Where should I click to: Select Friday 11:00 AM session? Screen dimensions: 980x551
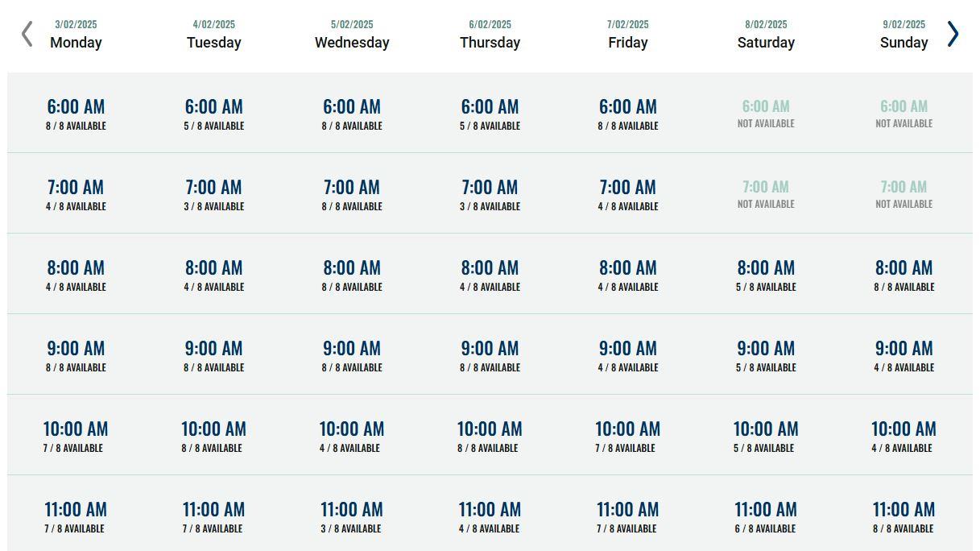pos(628,516)
